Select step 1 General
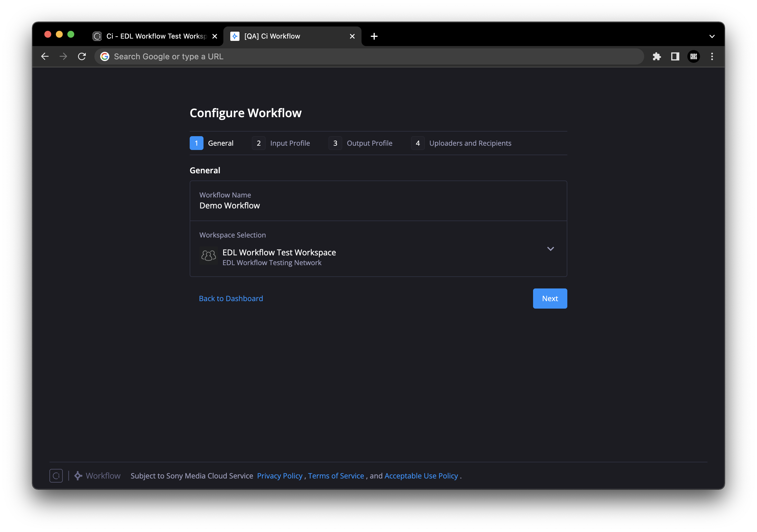 point(211,143)
